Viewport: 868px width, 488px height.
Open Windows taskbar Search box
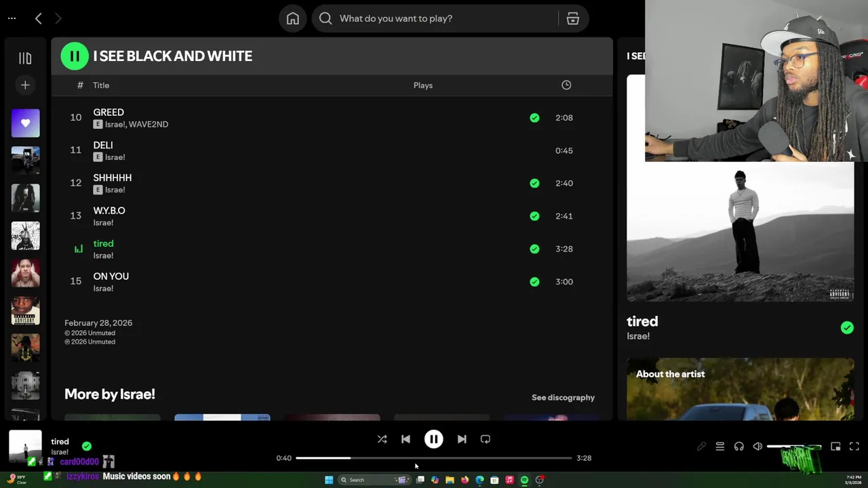tap(375, 480)
